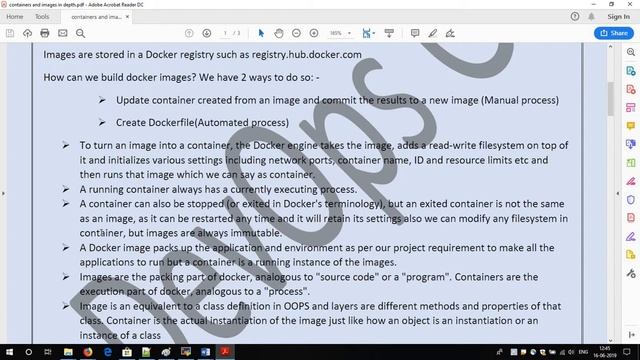Open Organize Pages tool in right panel
This screenshot has width=640, height=360.
click(631, 162)
